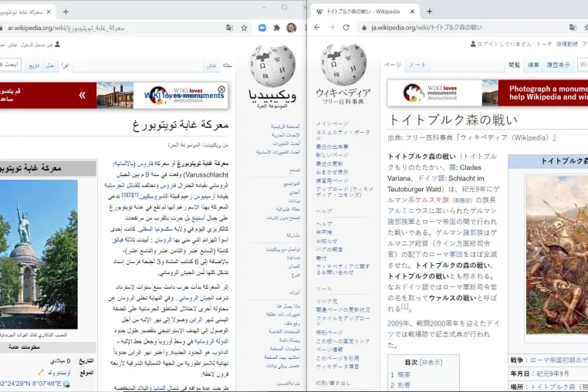The width and height of the screenshot is (588, 392).
Task: Open the ノート tab on Japanese page
Action: (417, 65)
